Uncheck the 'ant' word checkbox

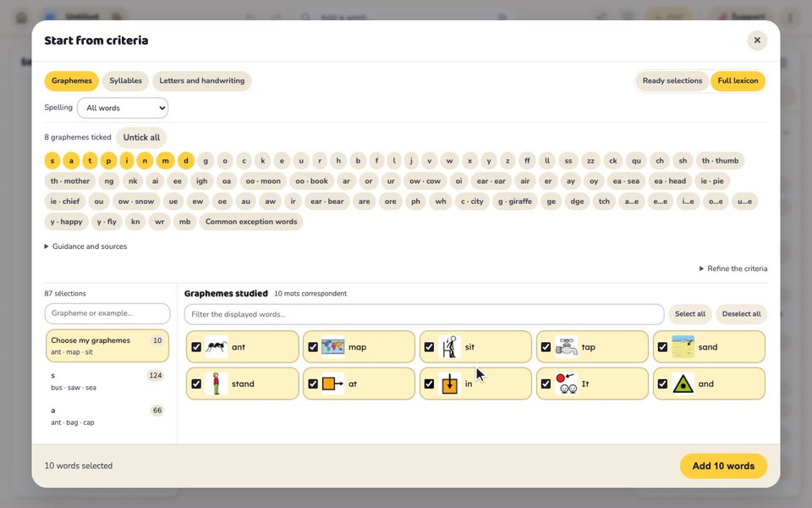tap(196, 347)
